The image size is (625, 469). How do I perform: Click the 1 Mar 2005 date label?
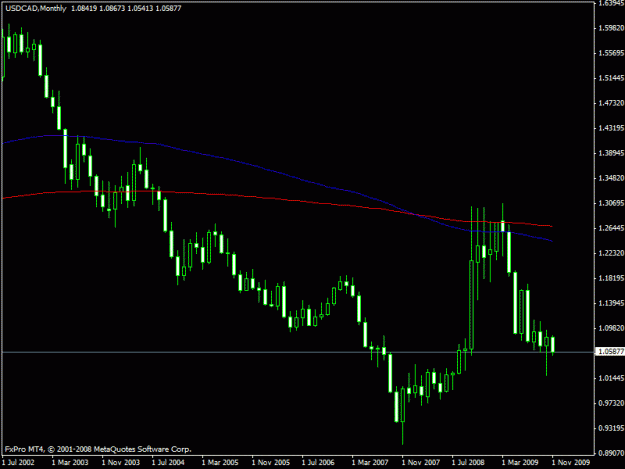(220, 463)
